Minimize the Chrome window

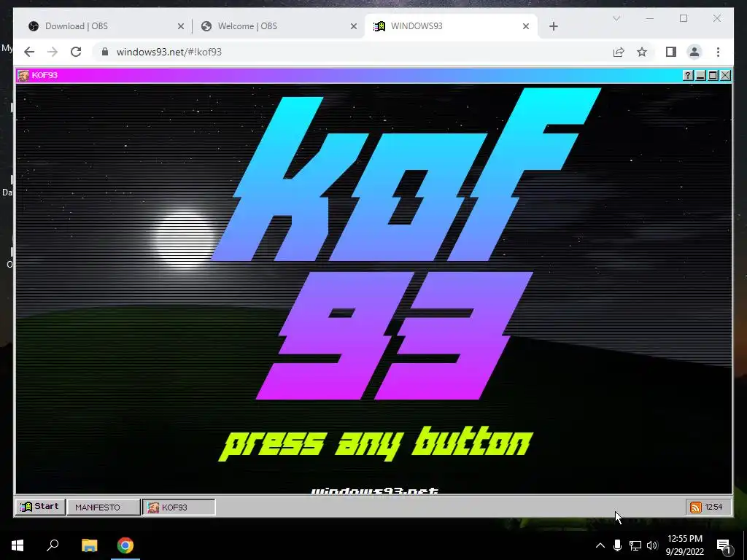click(650, 18)
